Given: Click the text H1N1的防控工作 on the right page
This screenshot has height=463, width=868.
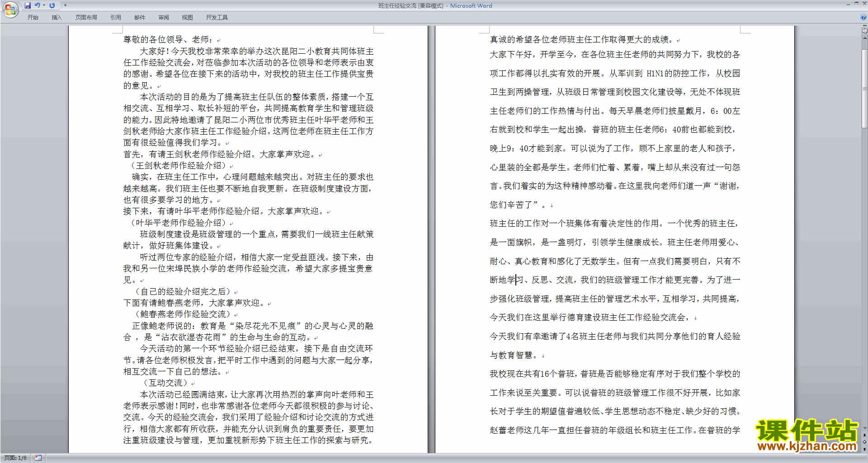Looking at the screenshot, I should [x=677, y=73].
